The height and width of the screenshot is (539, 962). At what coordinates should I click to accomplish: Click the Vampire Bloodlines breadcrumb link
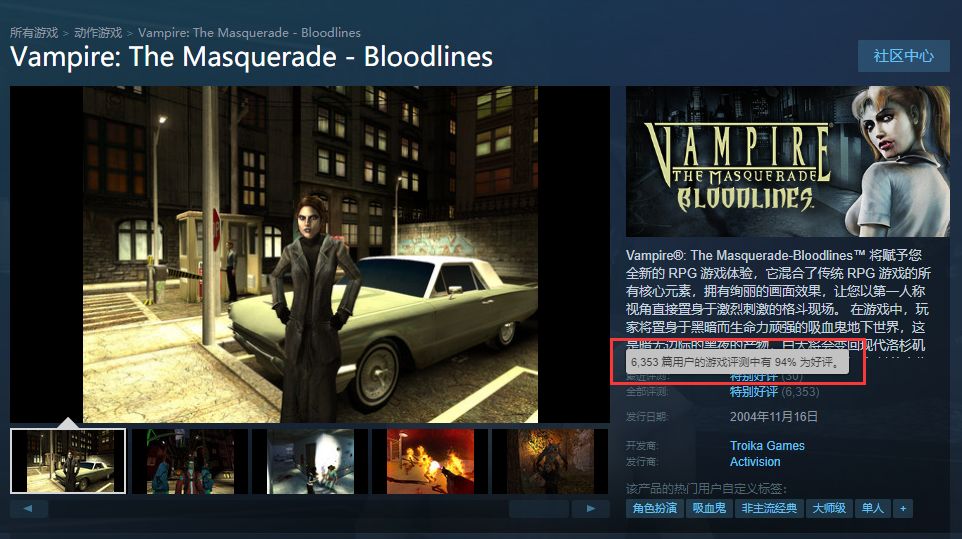click(x=249, y=32)
